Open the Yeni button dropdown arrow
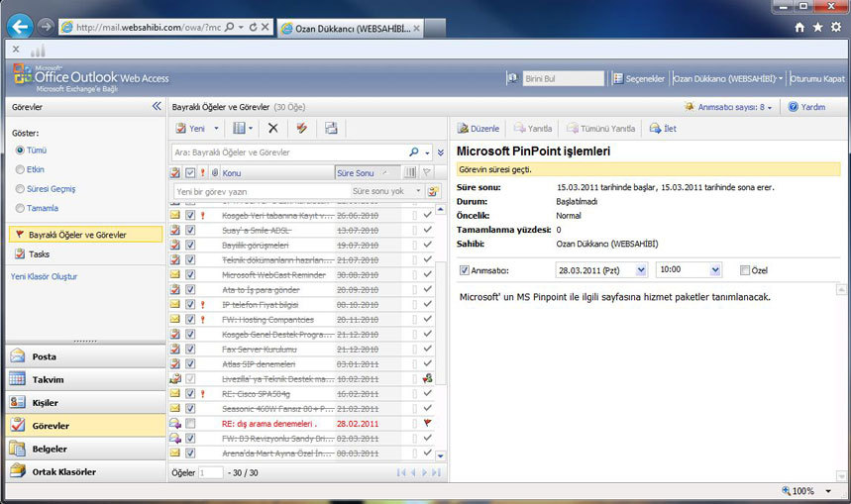 tap(216, 129)
